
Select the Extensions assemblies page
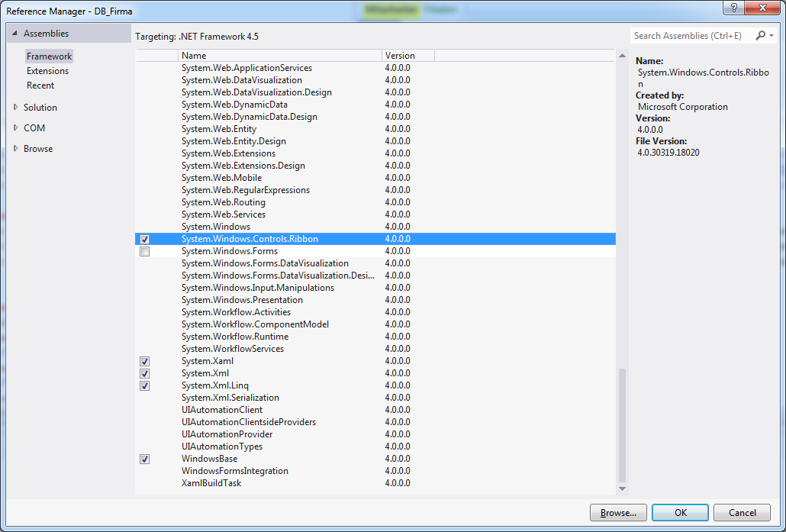pos(47,71)
